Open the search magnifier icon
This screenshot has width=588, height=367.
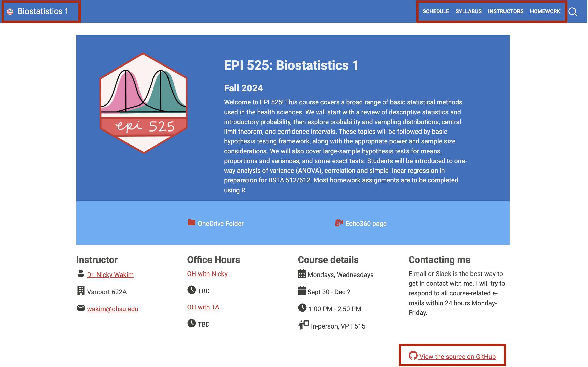(x=572, y=11)
